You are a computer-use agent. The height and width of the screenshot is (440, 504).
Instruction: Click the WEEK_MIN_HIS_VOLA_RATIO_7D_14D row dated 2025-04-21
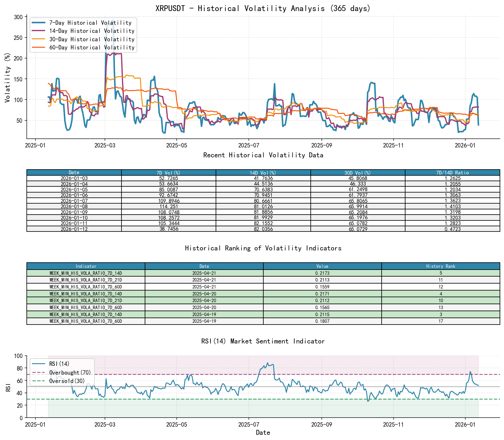click(85, 273)
